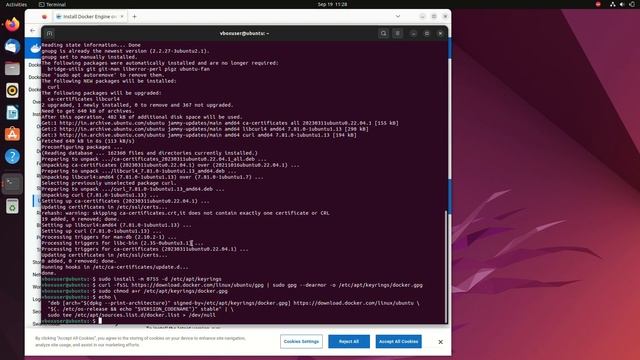Minimize the terminal window

tap(413, 33)
